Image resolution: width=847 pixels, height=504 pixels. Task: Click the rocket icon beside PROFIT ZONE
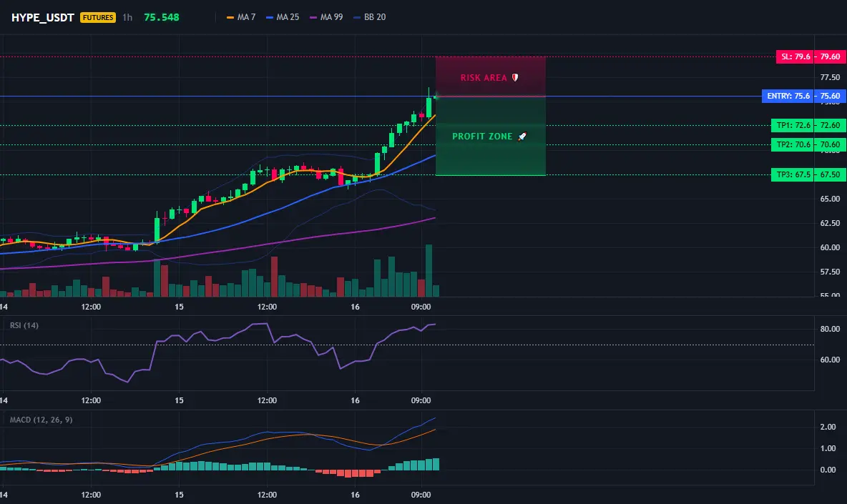point(522,137)
